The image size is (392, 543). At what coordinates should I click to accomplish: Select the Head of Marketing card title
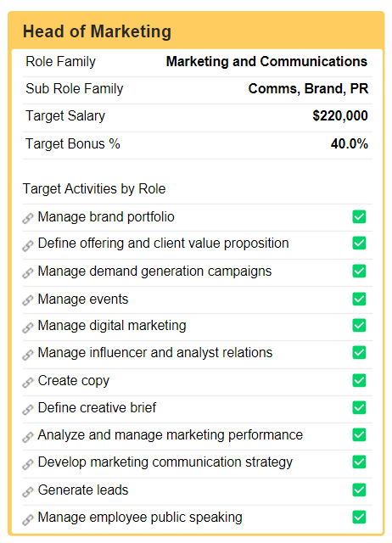click(97, 31)
